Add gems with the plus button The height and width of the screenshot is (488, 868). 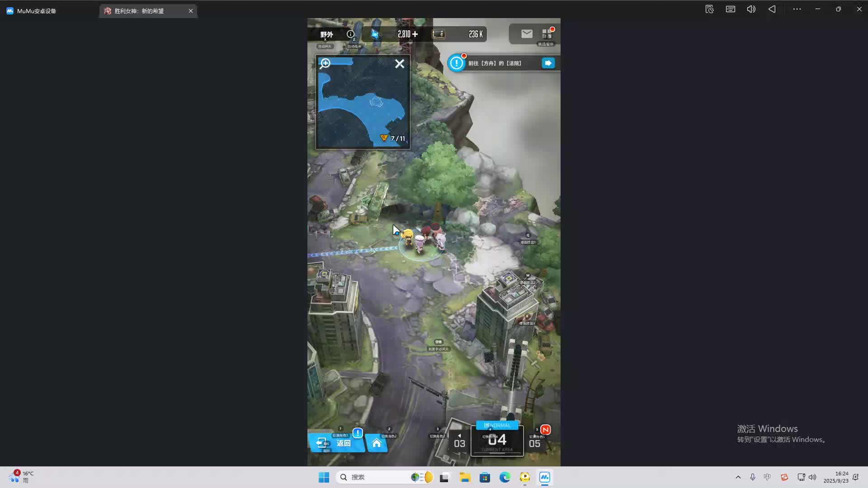pyautogui.click(x=415, y=34)
